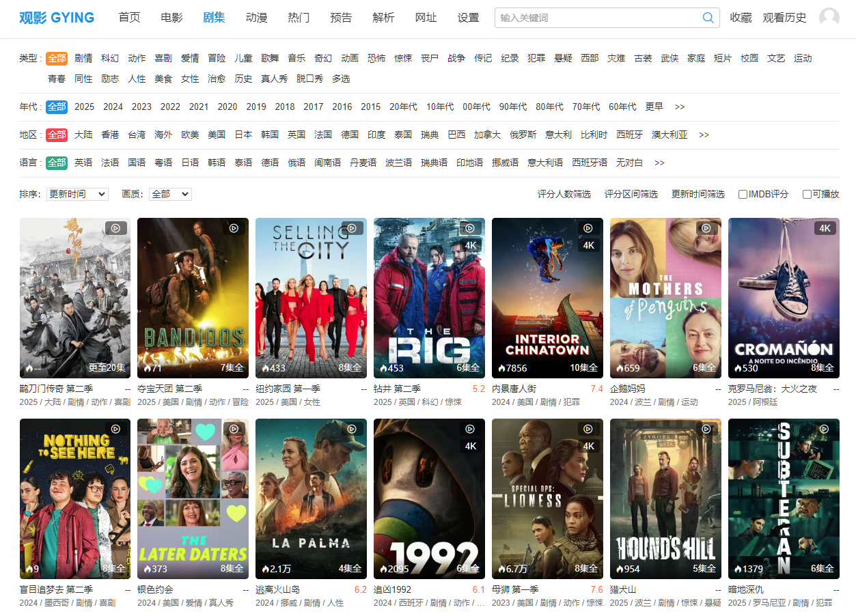Open 观看历史 link in header

(784, 18)
